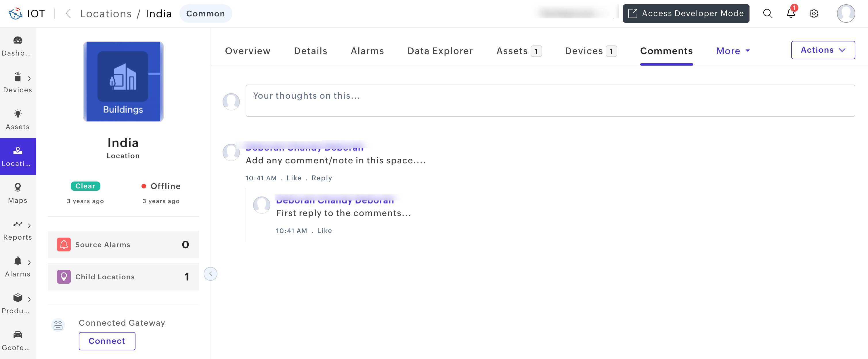This screenshot has height=359, width=868.
Task: Click the comment input field
Action: coord(550,100)
